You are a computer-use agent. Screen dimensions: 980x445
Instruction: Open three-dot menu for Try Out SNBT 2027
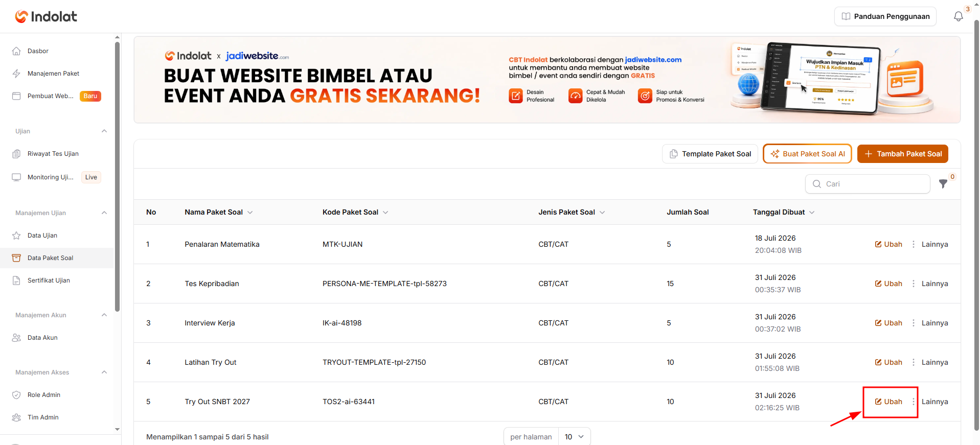[x=914, y=402]
